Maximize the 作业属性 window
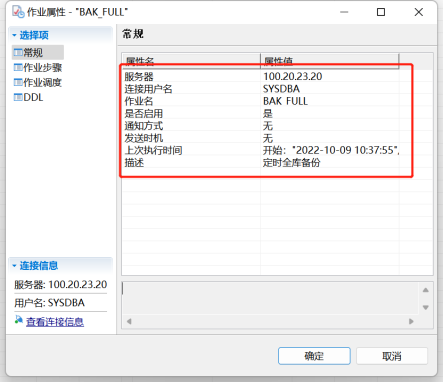Screen dimensions: 444x382 click(x=381, y=12)
